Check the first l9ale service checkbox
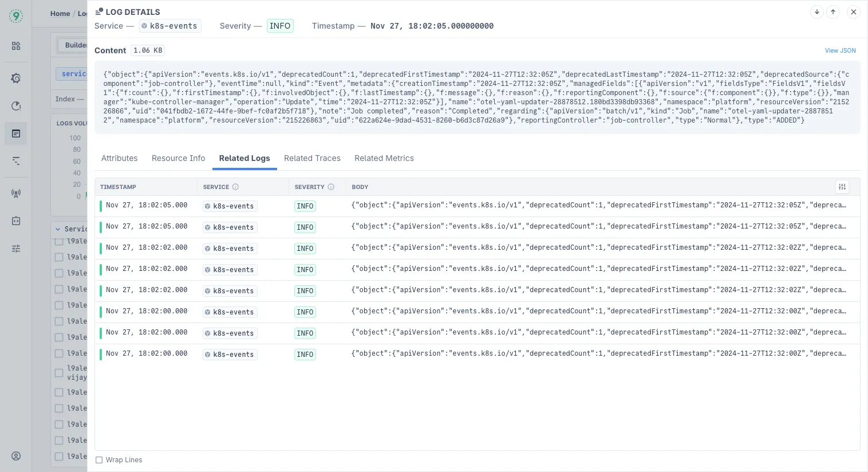Image resolution: width=868 pixels, height=472 pixels. 59,242
